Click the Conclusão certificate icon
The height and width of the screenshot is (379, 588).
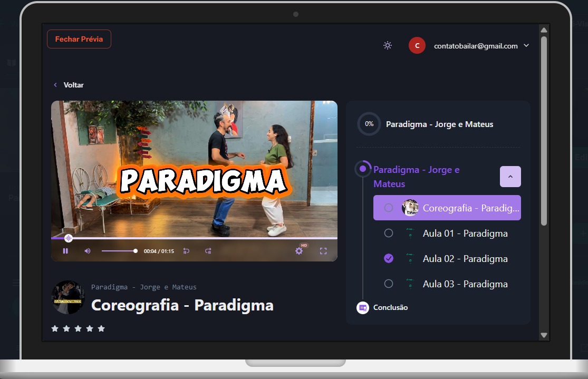(362, 307)
